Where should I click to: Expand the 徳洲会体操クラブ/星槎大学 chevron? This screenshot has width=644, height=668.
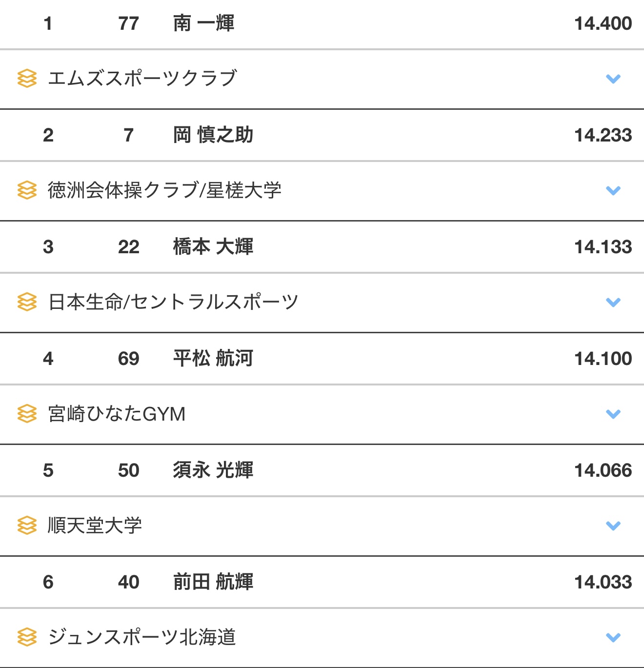[613, 190]
